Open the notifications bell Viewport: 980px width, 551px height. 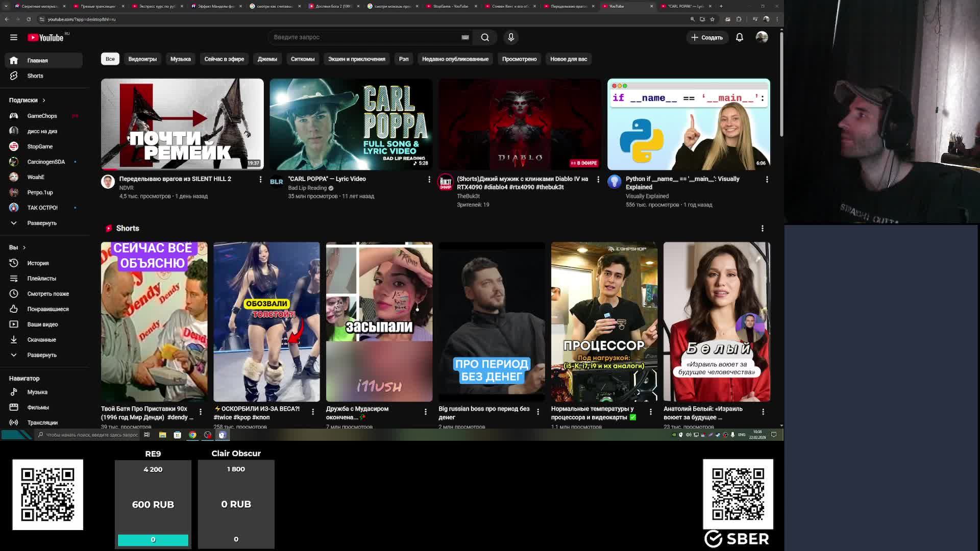(x=739, y=37)
